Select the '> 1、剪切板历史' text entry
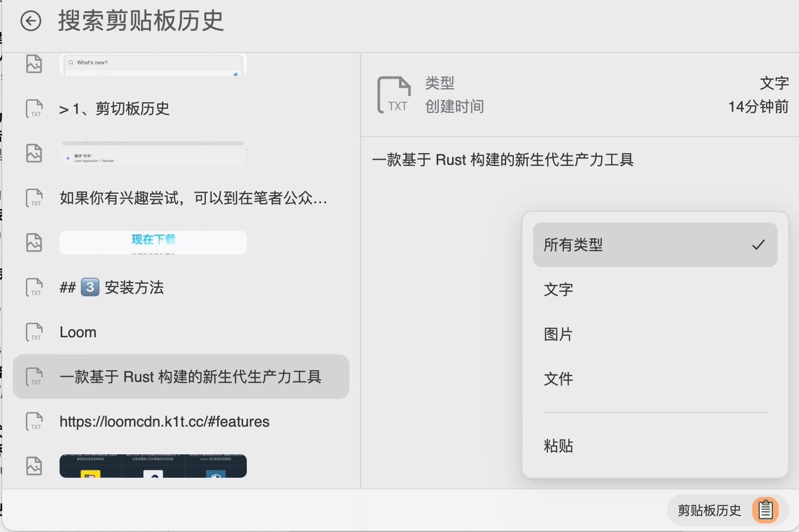The width and height of the screenshot is (799, 532). tap(181, 109)
